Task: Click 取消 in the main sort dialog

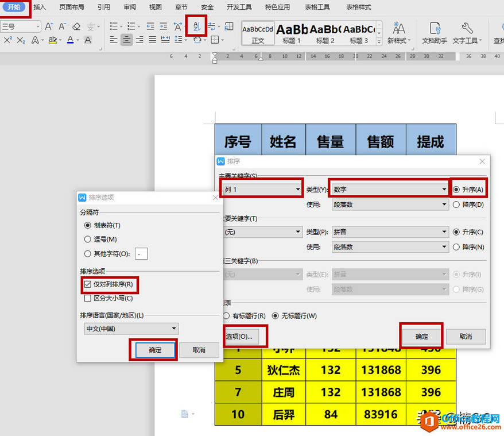Action: pyautogui.click(x=466, y=337)
